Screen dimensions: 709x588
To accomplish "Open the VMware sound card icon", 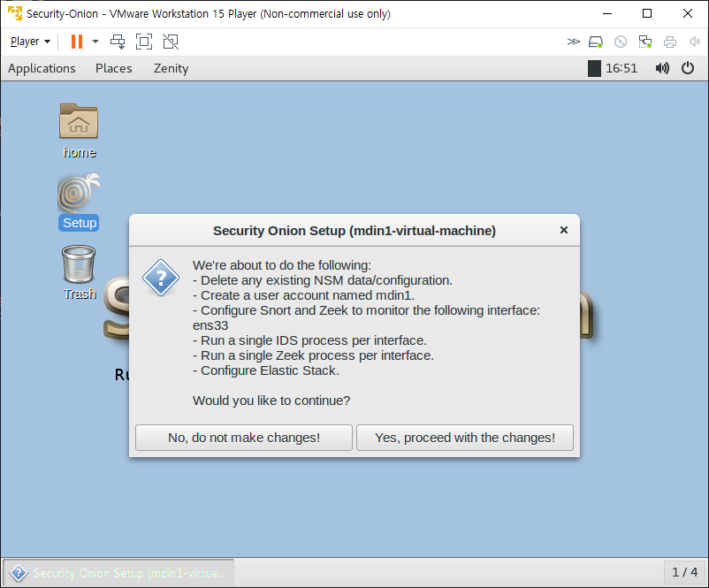I will (694, 42).
